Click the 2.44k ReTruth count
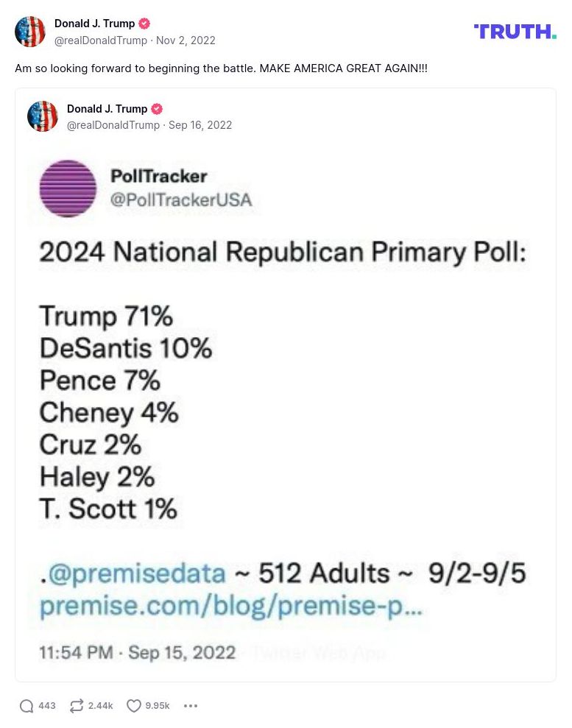Image resolution: width=572 pixels, height=728 pixels. point(98,705)
